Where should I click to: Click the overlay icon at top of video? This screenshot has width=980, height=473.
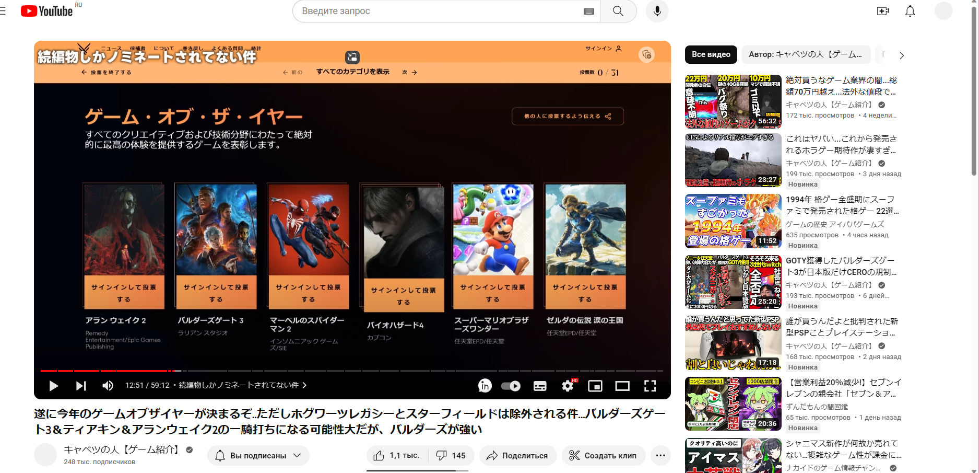point(352,57)
